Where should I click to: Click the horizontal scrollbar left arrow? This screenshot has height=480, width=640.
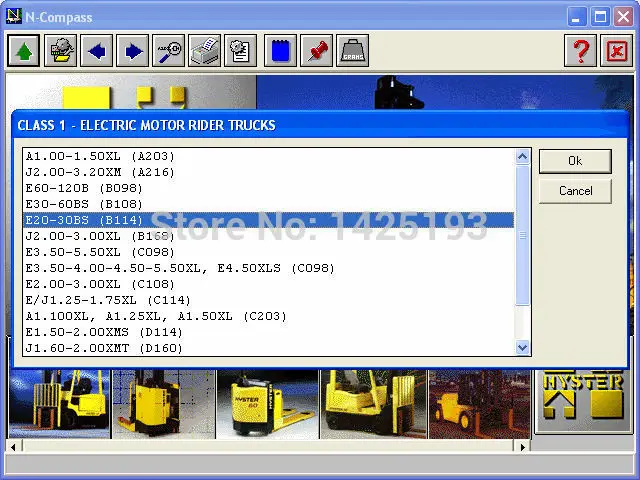coord(13,447)
